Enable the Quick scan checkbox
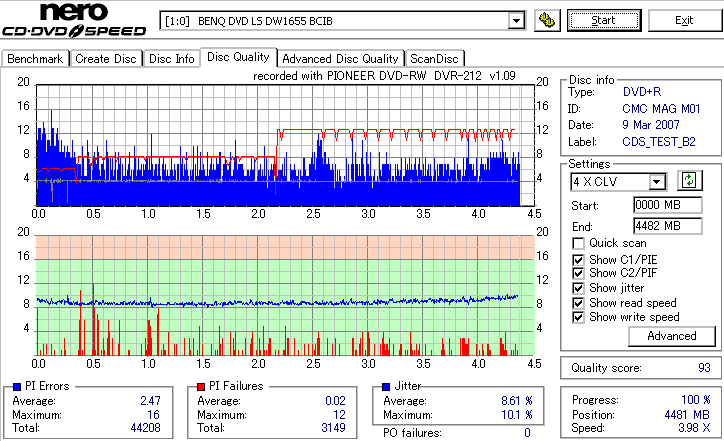 (578, 243)
